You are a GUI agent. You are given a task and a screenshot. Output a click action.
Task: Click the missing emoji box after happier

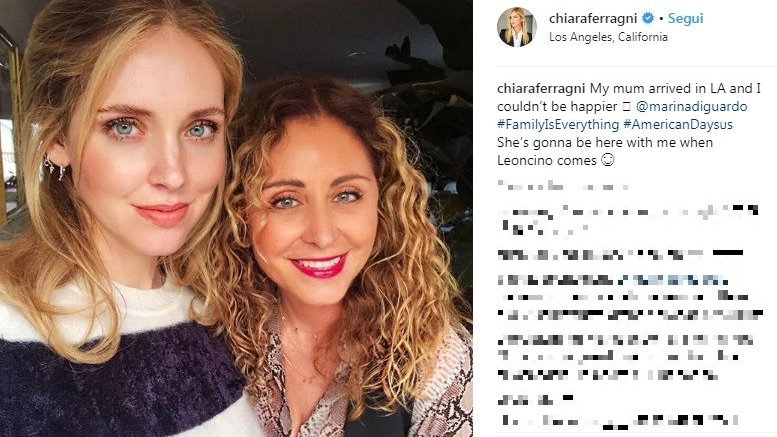(626, 107)
